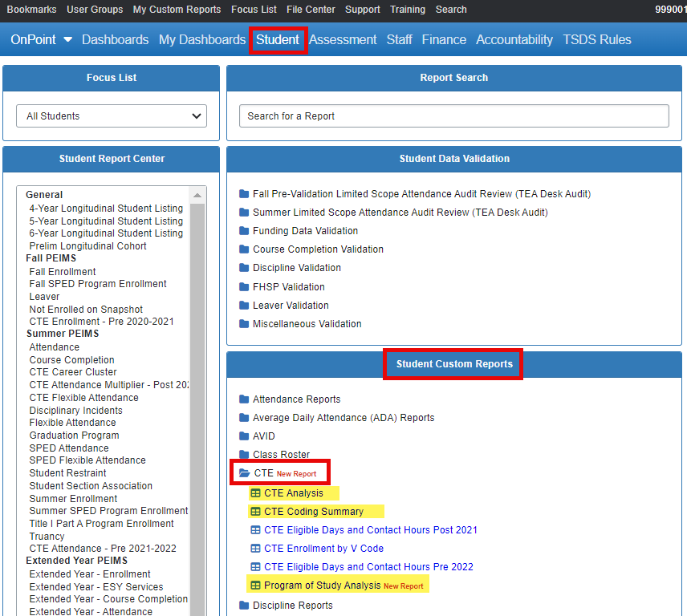Click the folder icon next to Discipline Validation
Screen dimensions: 687x616
tap(242, 268)
